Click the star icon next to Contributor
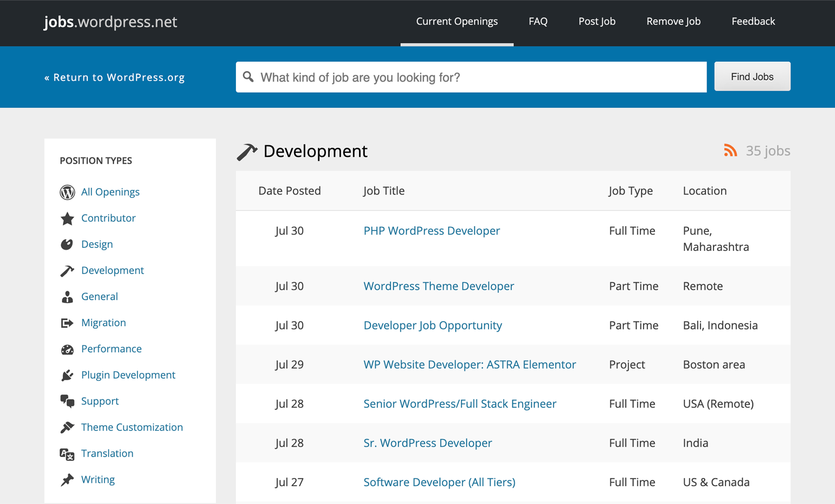The width and height of the screenshot is (835, 504). click(67, 218)
